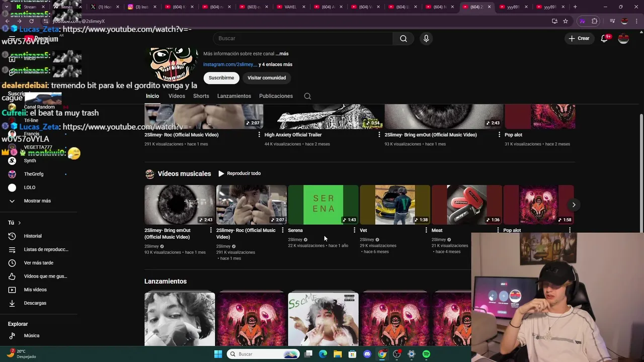The width and height of the screenshot is (644, 362).
Task: Open the notifications bell
Action: (x=605, y=39)
